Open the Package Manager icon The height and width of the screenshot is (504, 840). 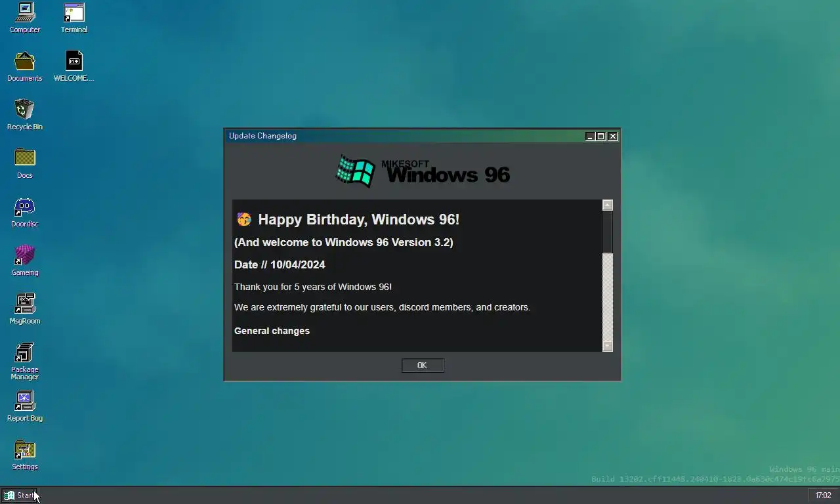pos(25,362)
